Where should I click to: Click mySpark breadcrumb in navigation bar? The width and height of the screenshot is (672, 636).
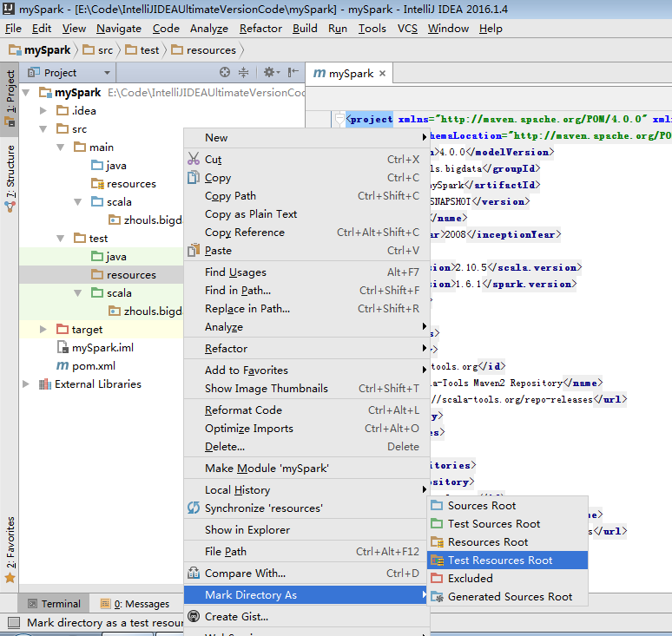(40, 50)
